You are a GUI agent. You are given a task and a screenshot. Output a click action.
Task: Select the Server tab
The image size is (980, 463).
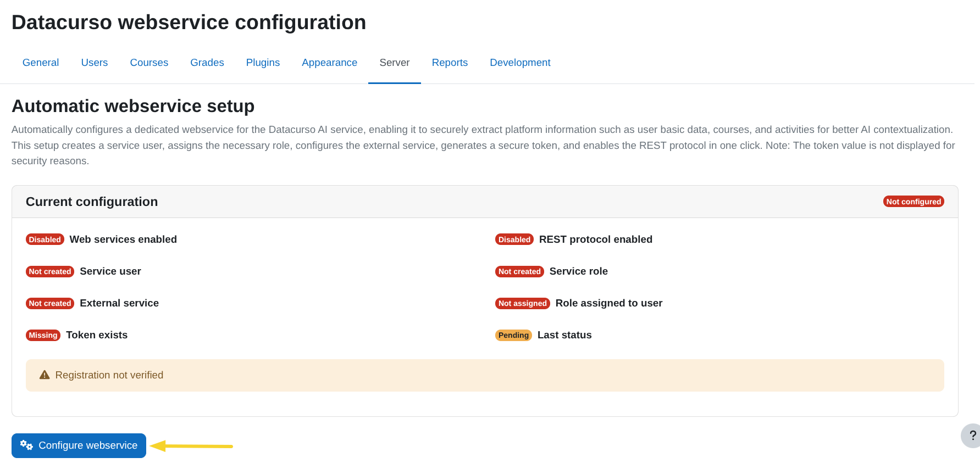395,63
